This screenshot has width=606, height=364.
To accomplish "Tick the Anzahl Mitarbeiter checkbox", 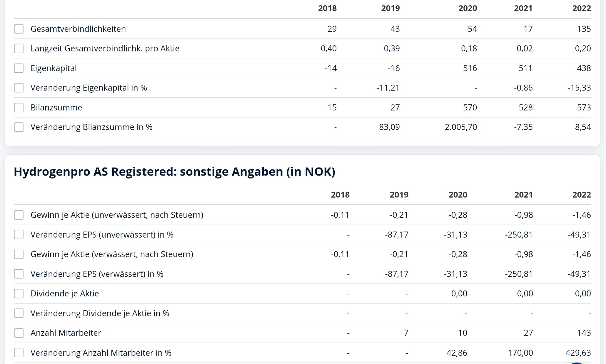I will [19, 333].
